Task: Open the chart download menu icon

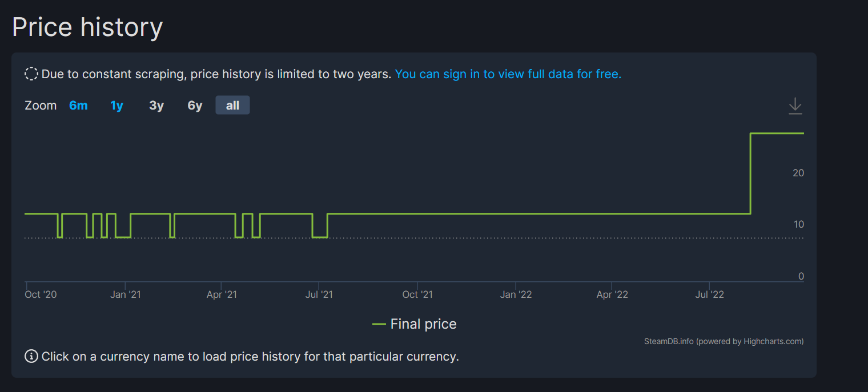Action: 795,106
